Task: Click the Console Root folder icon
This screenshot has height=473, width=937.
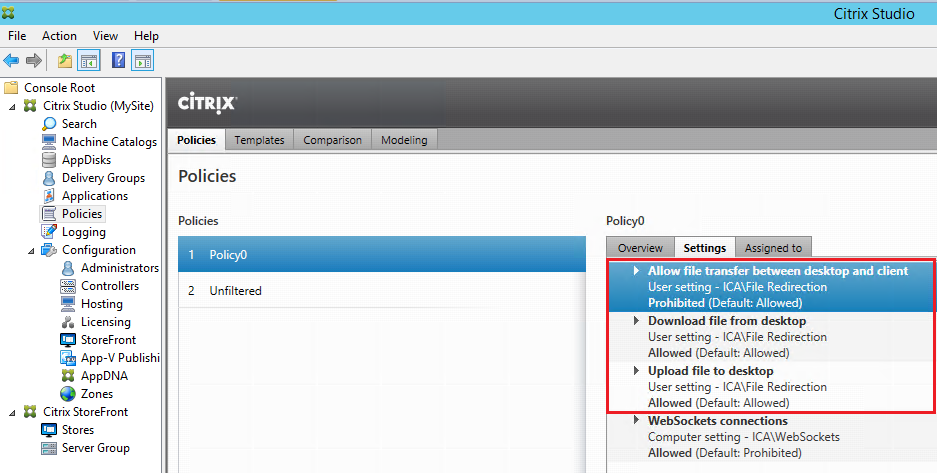Action: pyautogui.click(x=11, y=88)
